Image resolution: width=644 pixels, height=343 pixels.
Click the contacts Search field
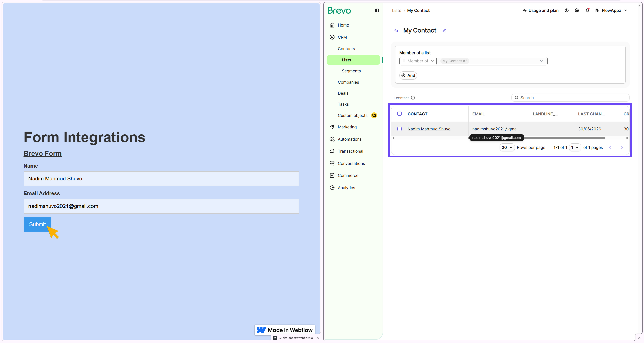(x=570, y=98)
